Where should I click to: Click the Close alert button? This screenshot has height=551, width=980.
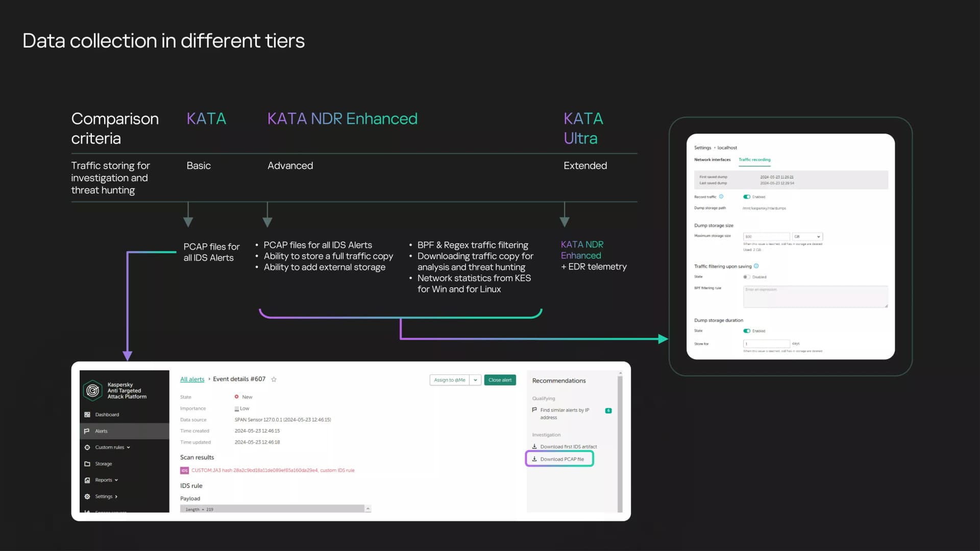pyautogui.click(x=500, y=380)
